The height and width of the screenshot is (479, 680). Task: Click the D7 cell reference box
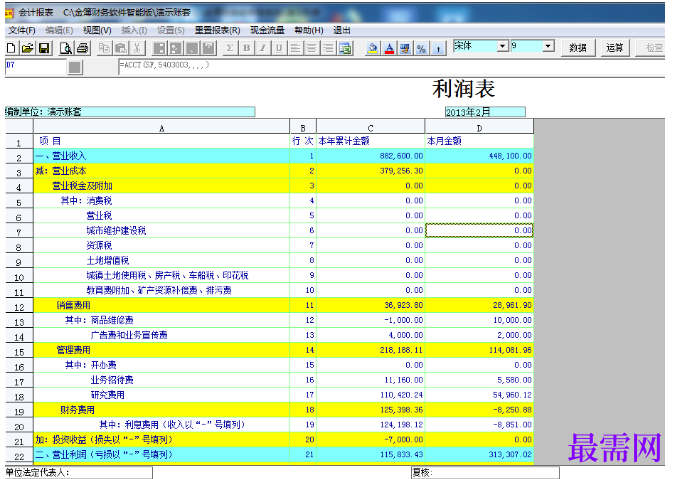click(x=36, y=66)
